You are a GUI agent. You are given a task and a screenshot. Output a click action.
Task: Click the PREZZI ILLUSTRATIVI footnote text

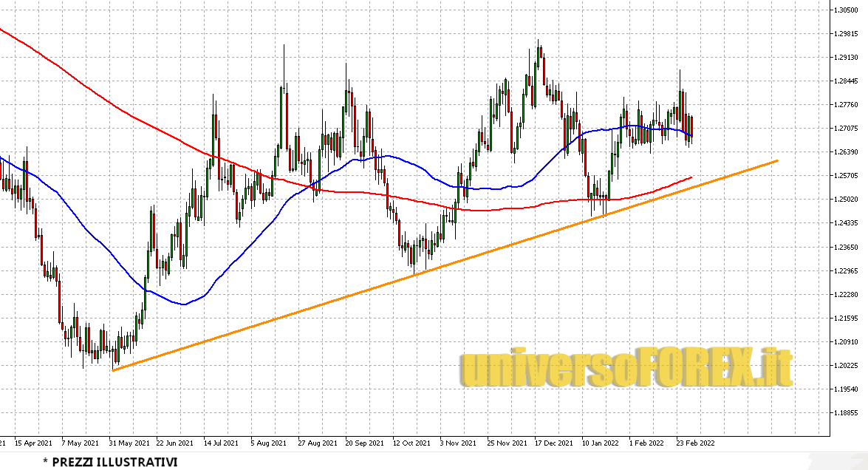coord(109,462)
